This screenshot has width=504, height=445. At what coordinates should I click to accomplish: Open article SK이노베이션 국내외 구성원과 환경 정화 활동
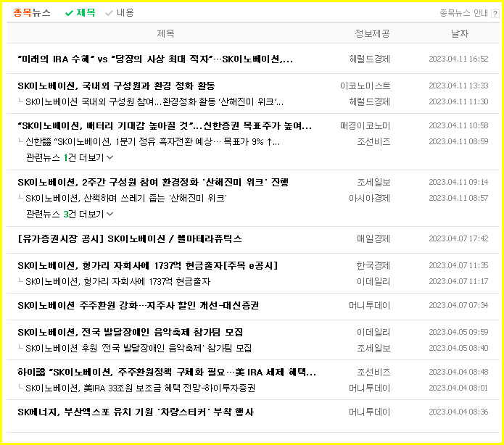[x=116, y=86]
